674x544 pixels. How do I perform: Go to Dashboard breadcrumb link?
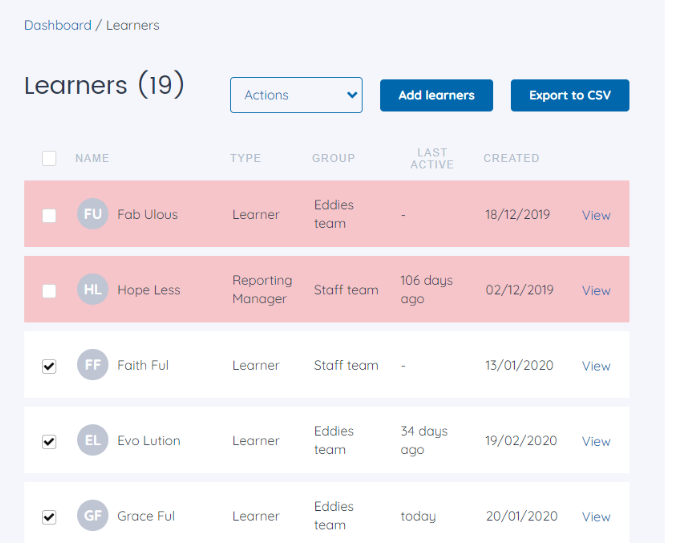[x=58, y=25]
